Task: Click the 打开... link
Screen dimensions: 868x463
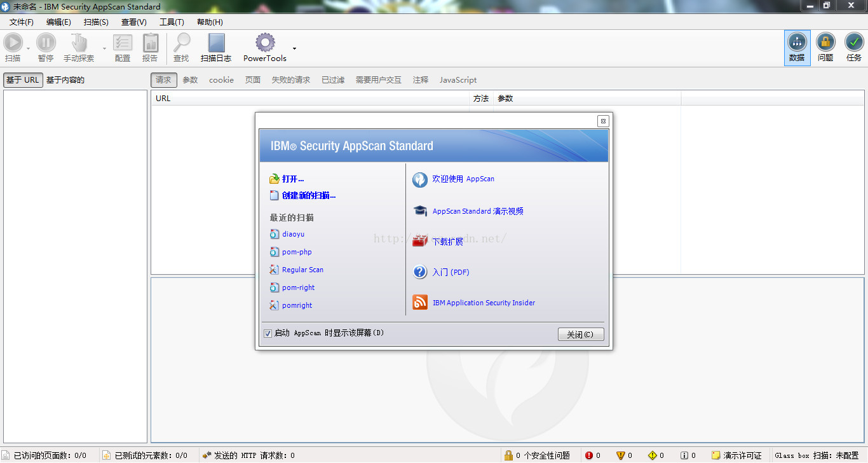Action: tap(293, 179)
